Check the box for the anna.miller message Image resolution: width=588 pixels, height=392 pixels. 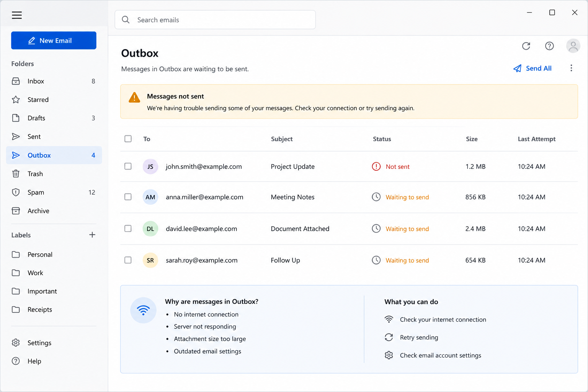point(128,197)
